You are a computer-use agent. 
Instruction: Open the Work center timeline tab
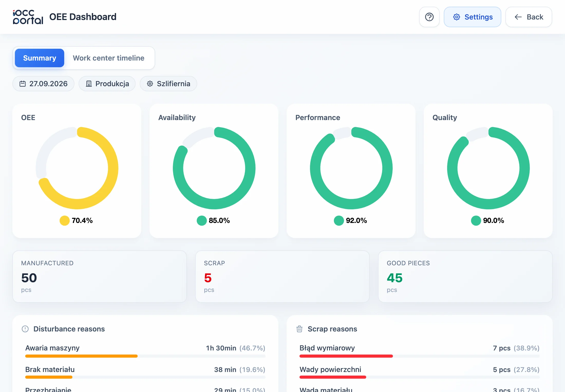pyautogui.click(x=108, y=58)
